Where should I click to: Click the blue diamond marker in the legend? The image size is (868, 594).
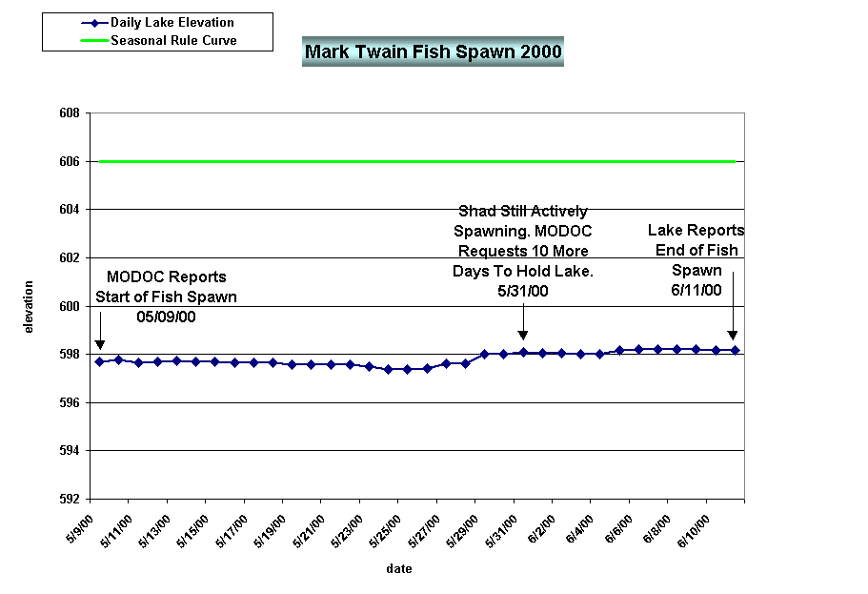94,23
